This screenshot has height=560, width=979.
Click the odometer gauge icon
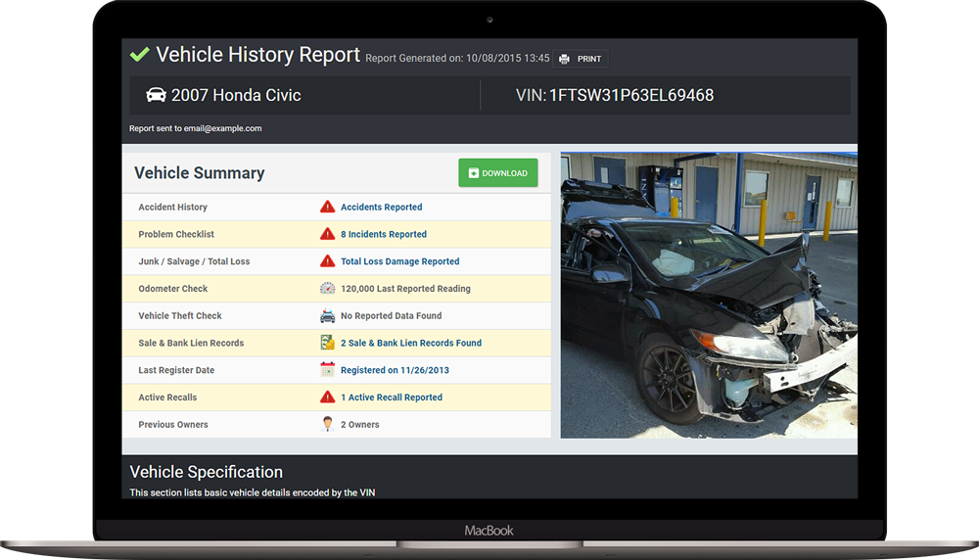[328, 289]
